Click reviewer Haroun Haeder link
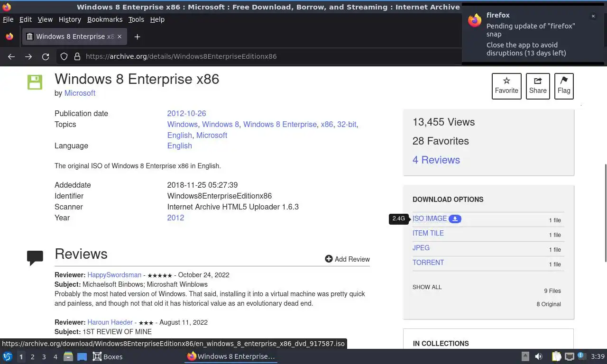Screen dimensions: 607x364 click(110, 322)
